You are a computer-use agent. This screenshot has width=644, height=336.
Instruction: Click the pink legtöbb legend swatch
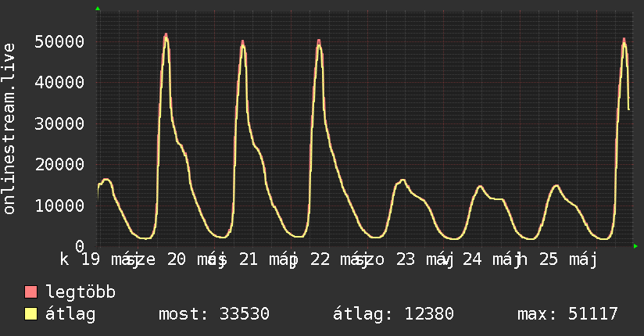click(x=30, y=291)
